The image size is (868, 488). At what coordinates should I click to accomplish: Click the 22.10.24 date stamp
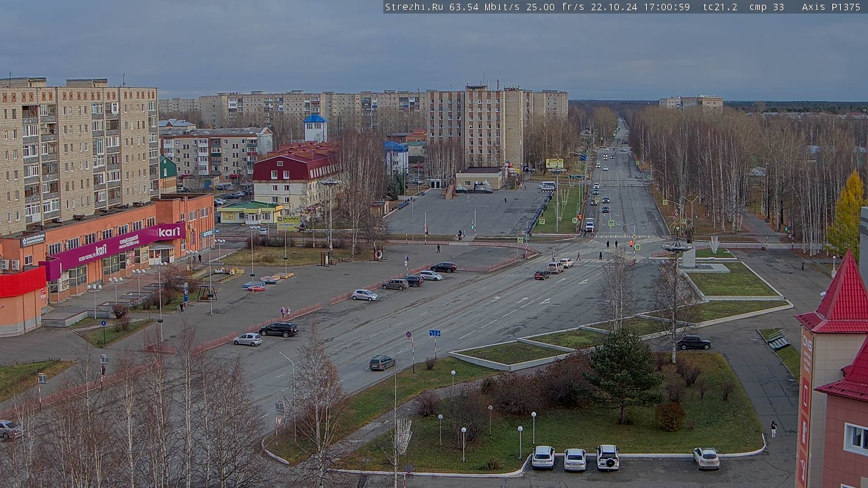[614, 7]
